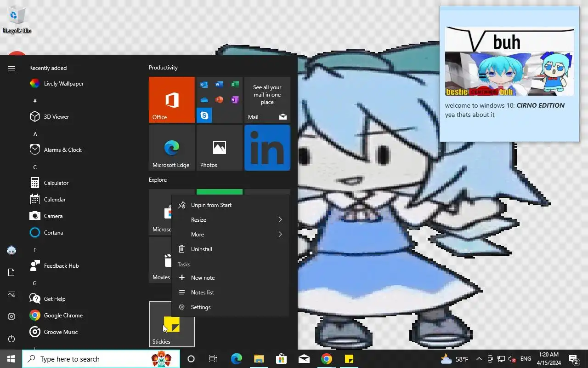Screen dimensions: 588x368
Task: Open user account avatar in Start sidebar
Action: [11, 250]
